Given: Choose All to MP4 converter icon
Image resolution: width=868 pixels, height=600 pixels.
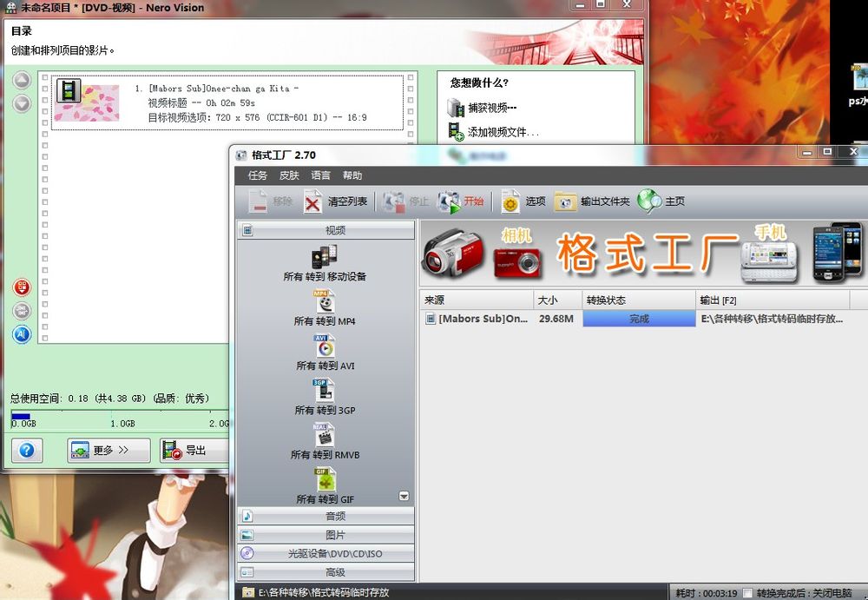Looking at the screenshot, I should tap(325, 302).
